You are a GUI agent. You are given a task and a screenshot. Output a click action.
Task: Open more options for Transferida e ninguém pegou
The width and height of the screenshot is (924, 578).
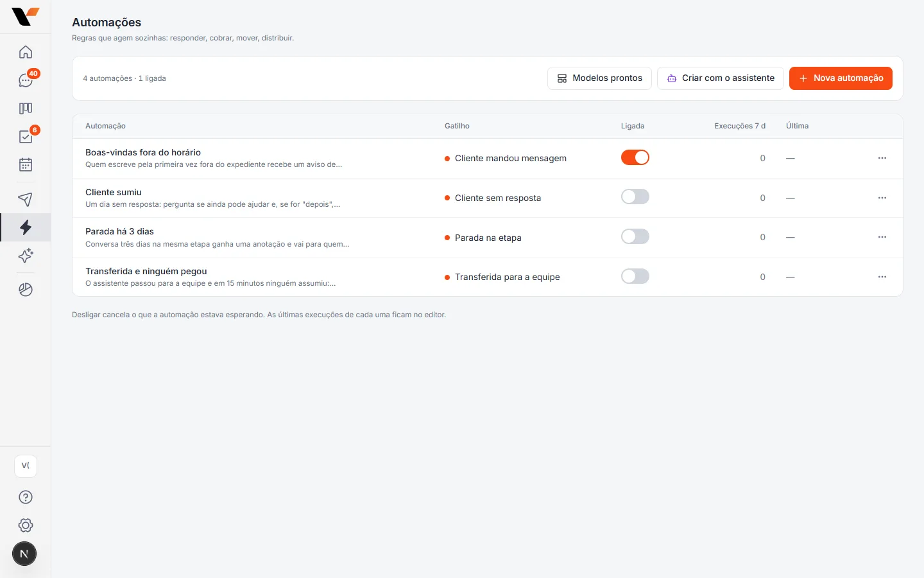(x=882, y=277)
